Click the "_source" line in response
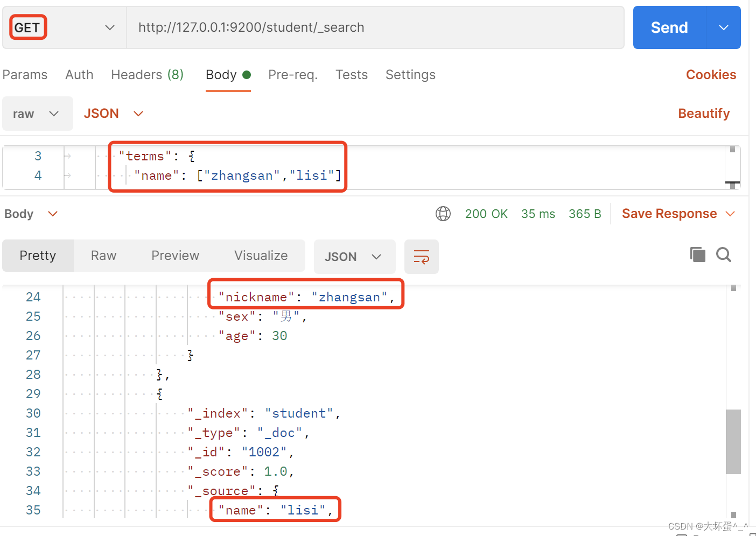The height and width of the screenshot is (536, 756). [233, 491]
